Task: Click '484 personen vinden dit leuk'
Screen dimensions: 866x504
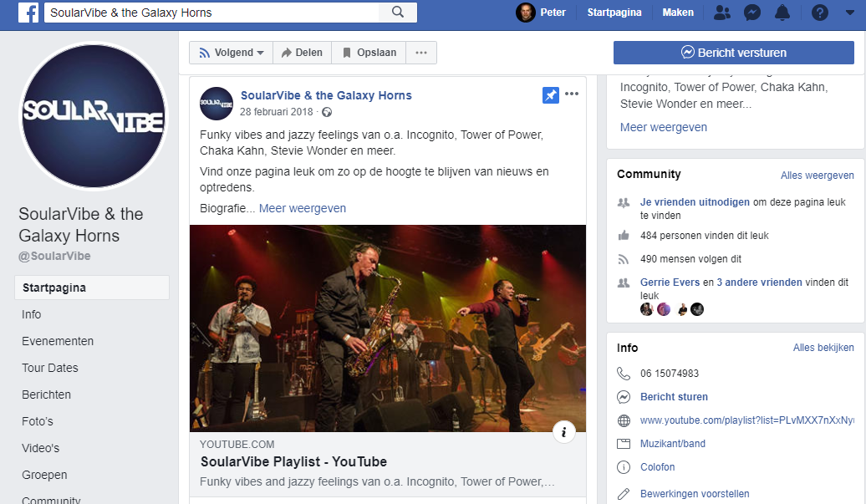Action: coord(704,236)
